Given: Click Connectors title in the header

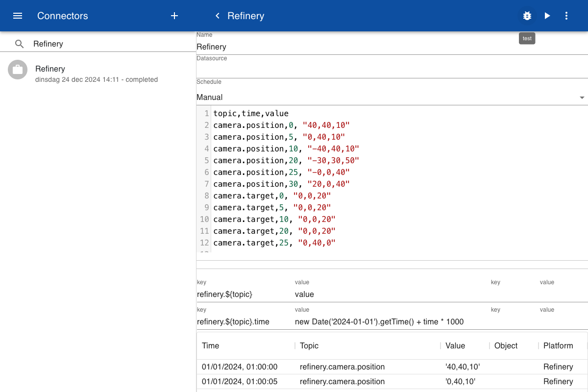Looking at the screenshot, I should [x=63, y=16].
